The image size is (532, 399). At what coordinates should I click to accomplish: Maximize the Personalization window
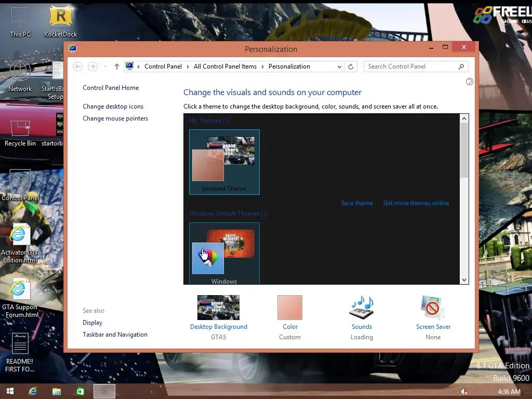coord(445,47)
